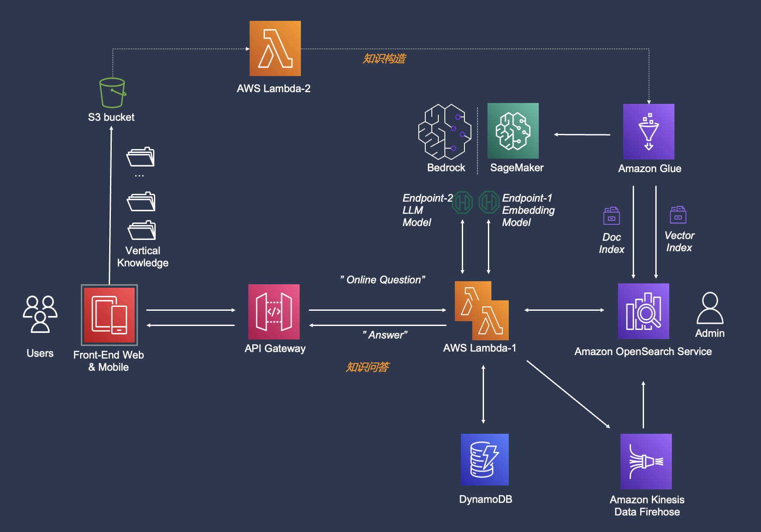The width and height of the screenshot is (761, 532).
Task: Select the "Amazon OpenSearch Service" label
Action: [x=643, y=352]
